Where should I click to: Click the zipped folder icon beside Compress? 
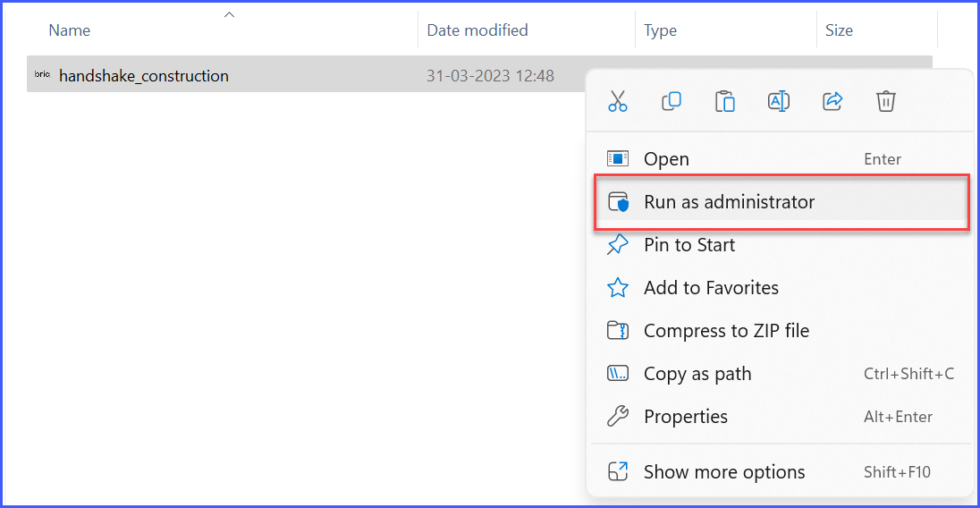618,330
